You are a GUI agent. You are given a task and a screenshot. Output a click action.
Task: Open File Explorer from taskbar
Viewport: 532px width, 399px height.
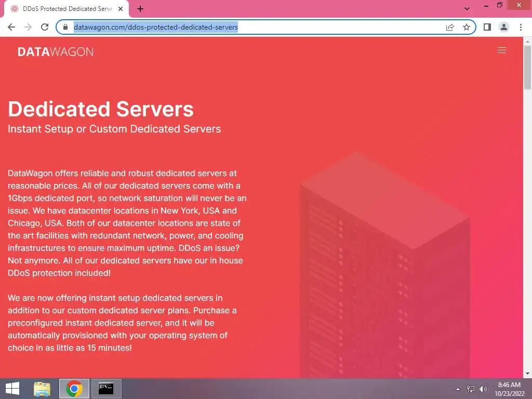42,389
